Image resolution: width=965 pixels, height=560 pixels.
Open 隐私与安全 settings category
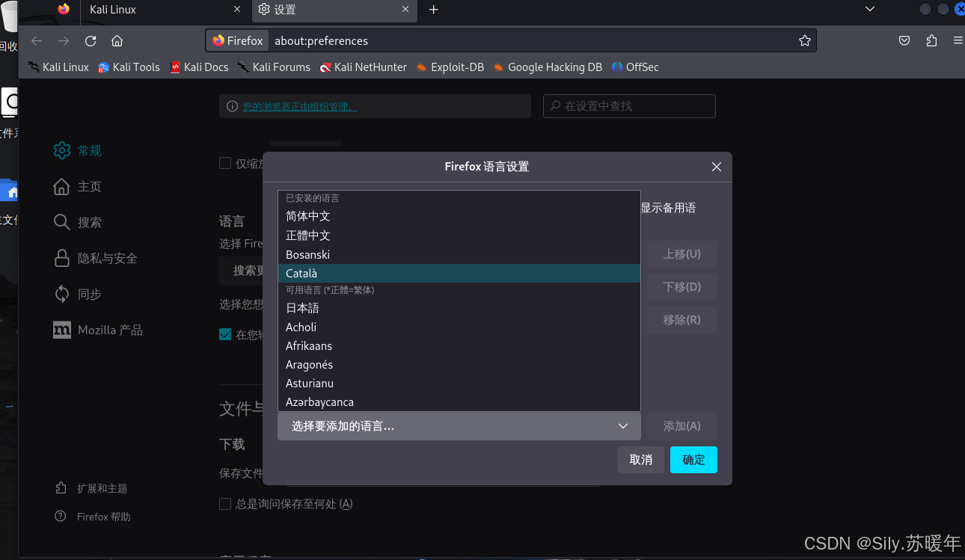click(96, 258)
